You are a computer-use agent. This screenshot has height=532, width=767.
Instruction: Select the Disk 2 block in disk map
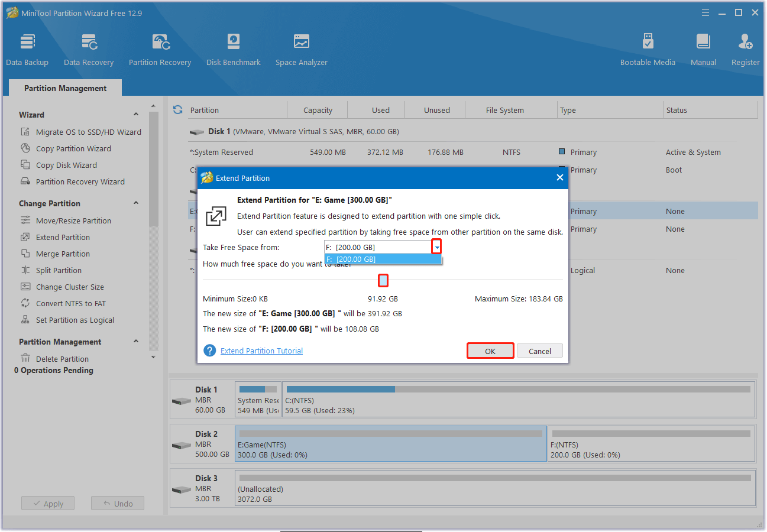click(x=202, y=444)
